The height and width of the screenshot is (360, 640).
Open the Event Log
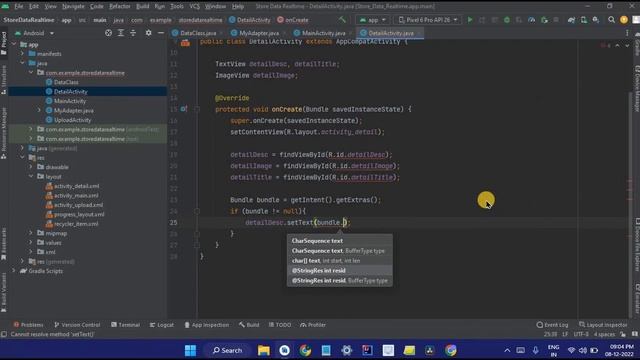[x=552, y=325]
